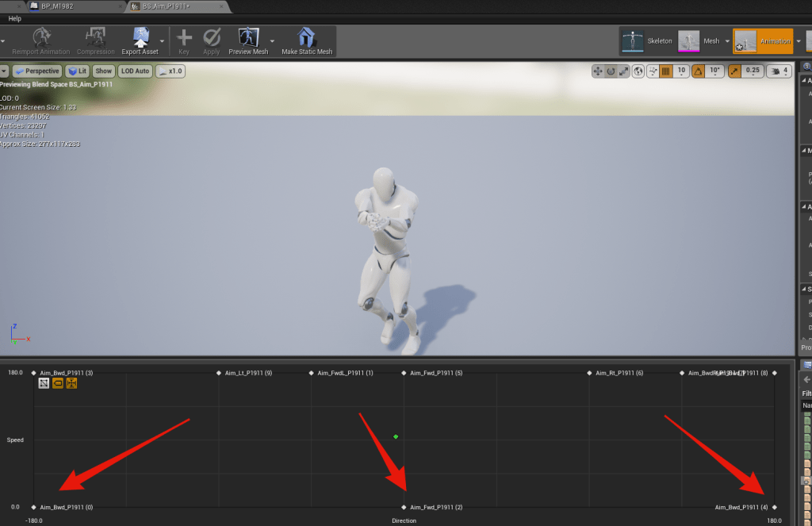Select the translate gizmo tool in viewport

598,71
